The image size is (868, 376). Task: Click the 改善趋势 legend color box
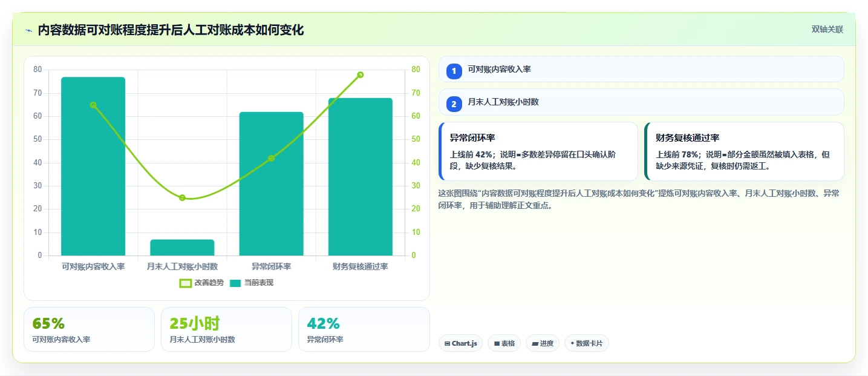(186, 283)
